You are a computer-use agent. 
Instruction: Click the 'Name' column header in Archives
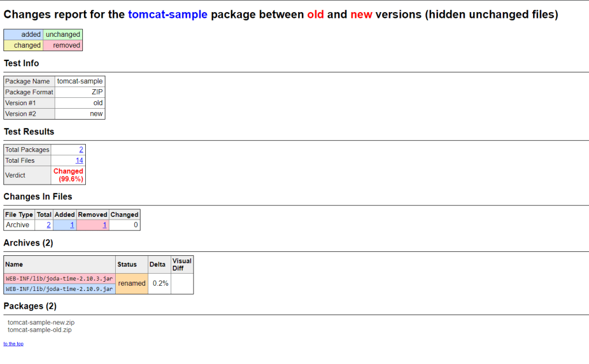(13, 265)
